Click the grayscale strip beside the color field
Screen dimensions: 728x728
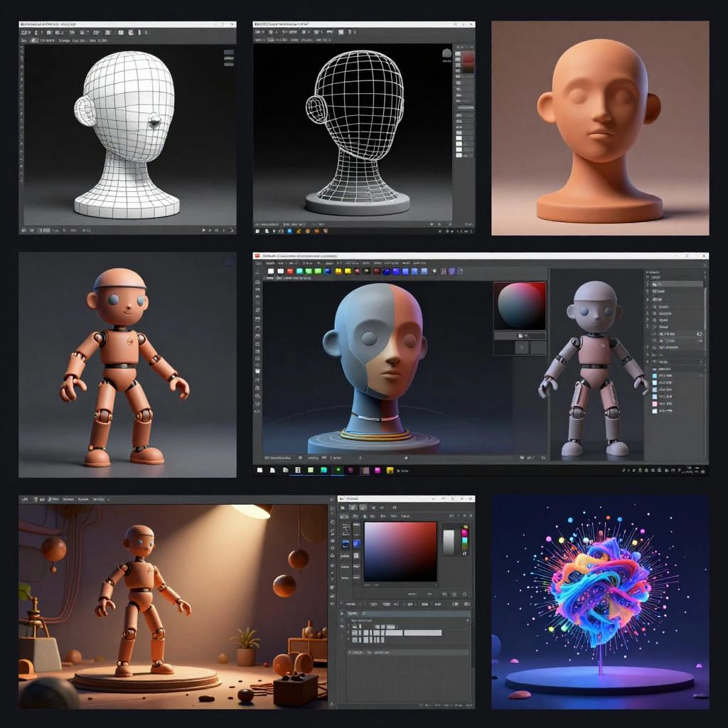pos(449,541)
